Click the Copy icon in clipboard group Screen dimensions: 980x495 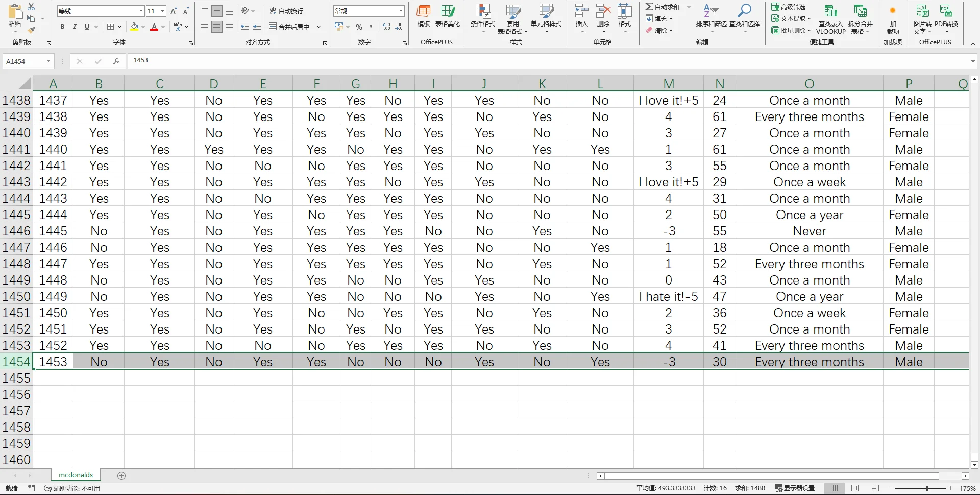(x=31, y=18)
